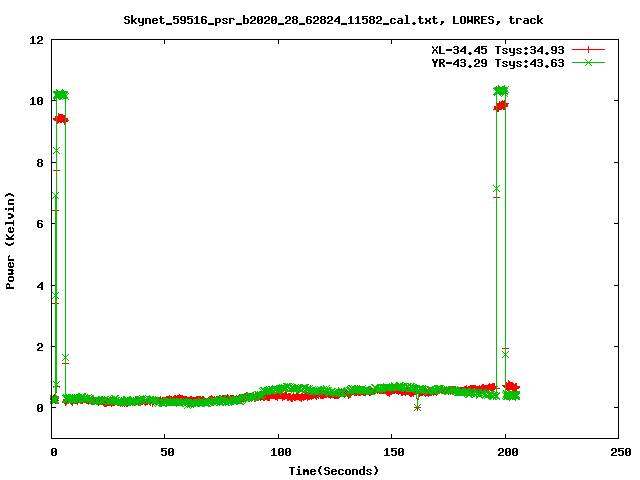The image size is (640, 480).
Task: Click the plot title Skynet_59516_psr_b2020 text
Action: tap(333, 20)
